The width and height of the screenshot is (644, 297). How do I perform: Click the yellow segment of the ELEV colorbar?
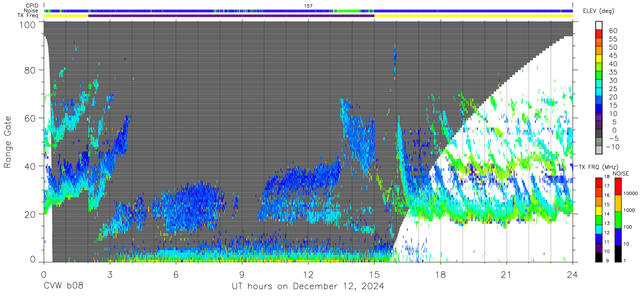click(599, 58)
